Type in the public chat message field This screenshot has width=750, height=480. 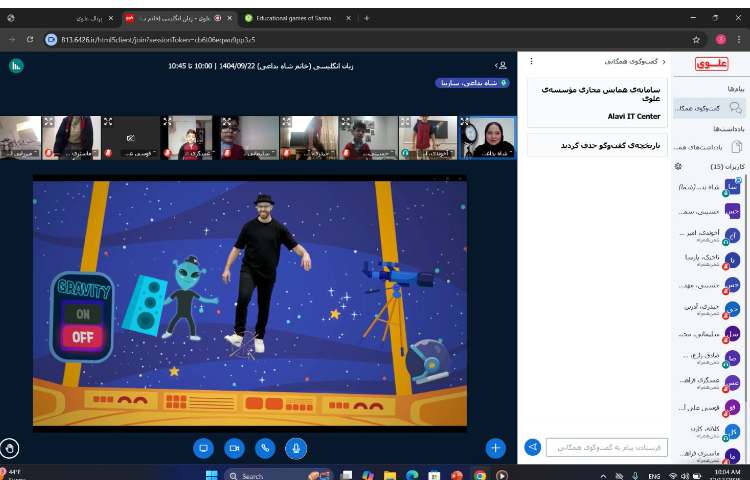607,448
